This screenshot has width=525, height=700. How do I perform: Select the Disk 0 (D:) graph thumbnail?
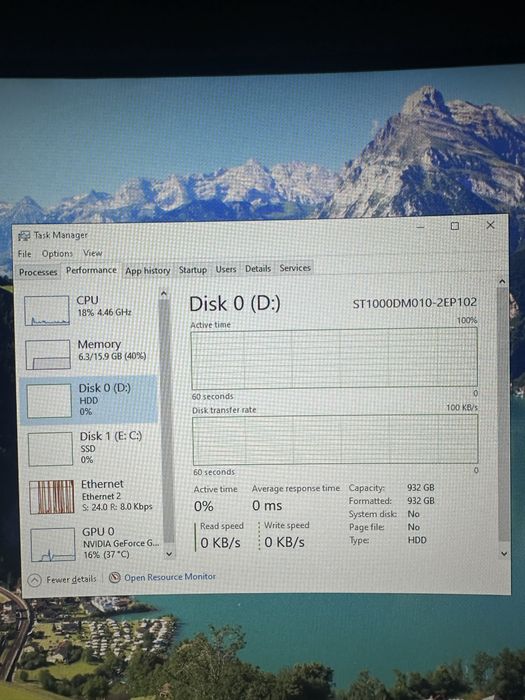(49, 401)
